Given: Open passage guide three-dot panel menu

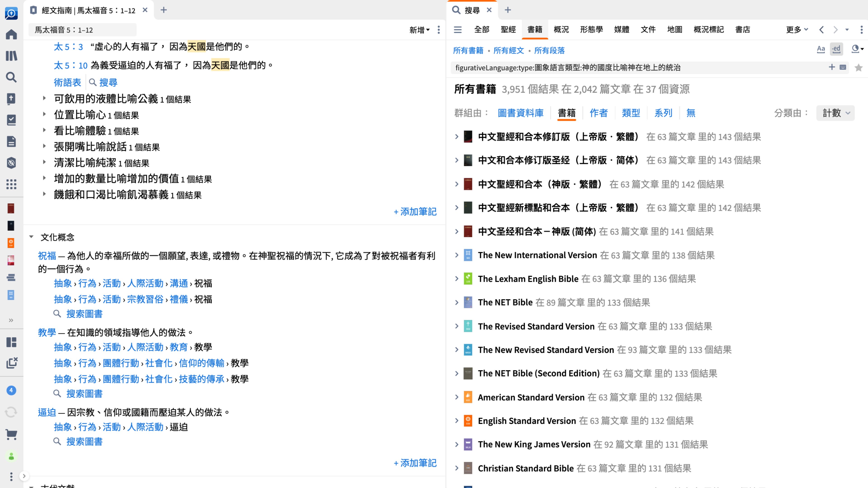Looking at the screenshot, I should [x=438, y=30].
